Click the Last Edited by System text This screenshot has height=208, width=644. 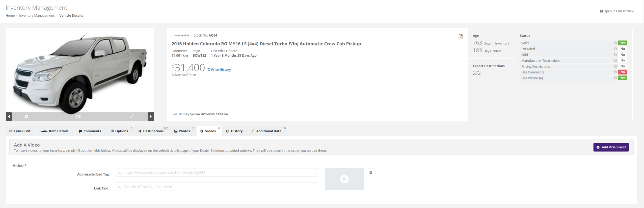click(x=199, y=114)
